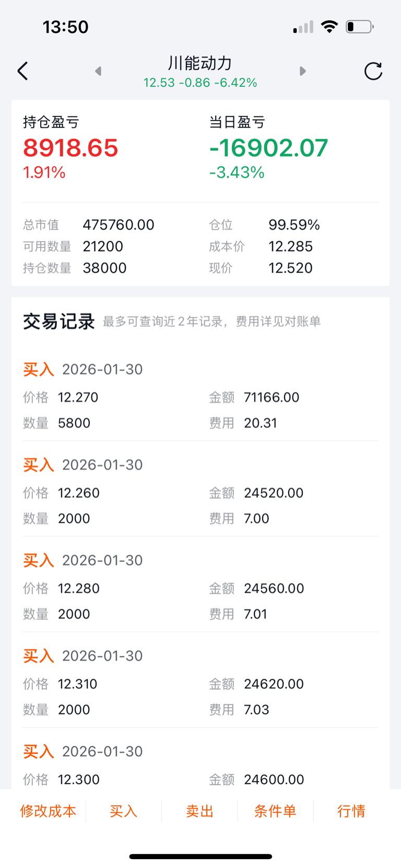Tap the 买入 button in bottom bar
Screen dimensions: 401x868
point(124,811)
